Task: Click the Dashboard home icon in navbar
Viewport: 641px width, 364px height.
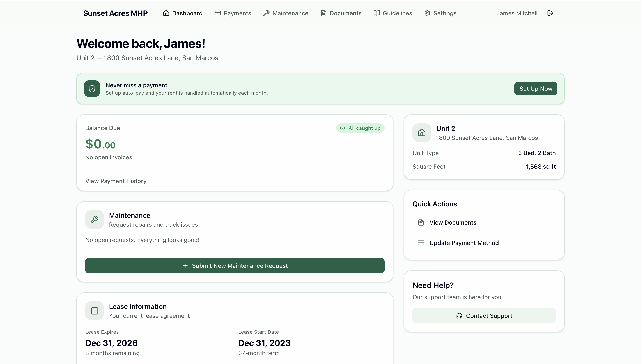Action: (166, 13)
